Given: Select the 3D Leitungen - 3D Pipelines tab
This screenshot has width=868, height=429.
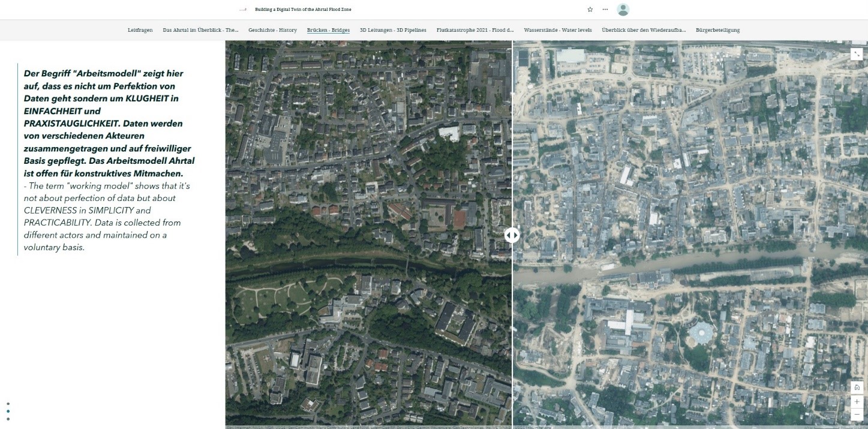Looking at the screenshot, I should point(393,29).
